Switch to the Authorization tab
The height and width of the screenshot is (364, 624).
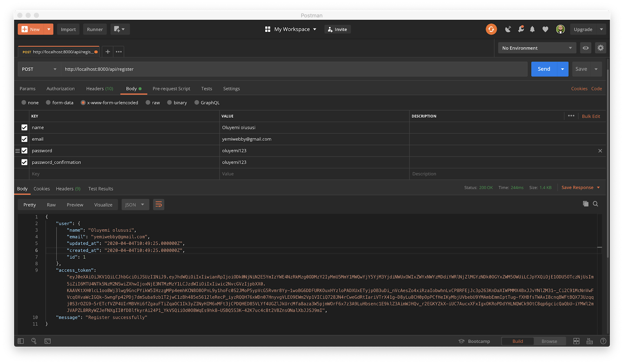[60, 88]
